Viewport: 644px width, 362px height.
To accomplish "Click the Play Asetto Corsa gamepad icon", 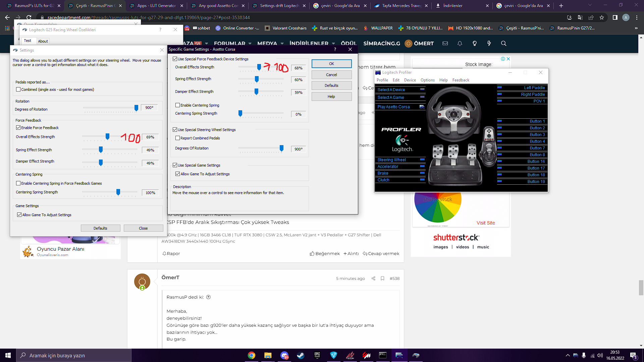I will coord(422,107).
